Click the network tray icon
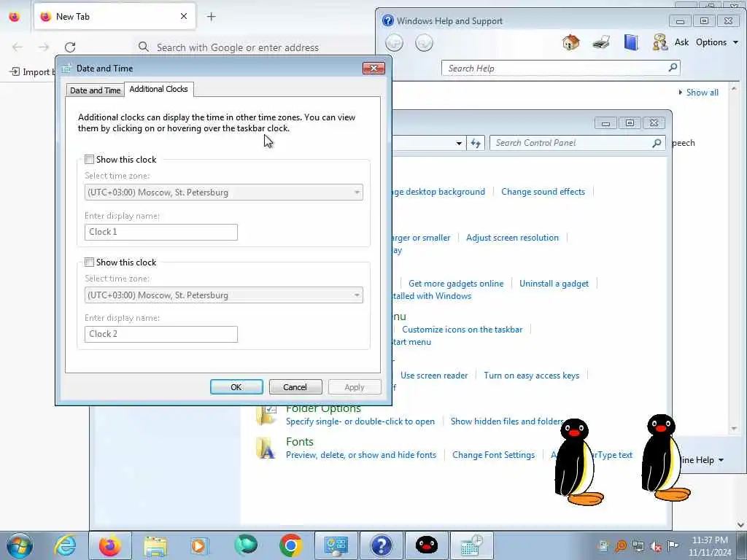The image size is (747, 560). point(638,546)
